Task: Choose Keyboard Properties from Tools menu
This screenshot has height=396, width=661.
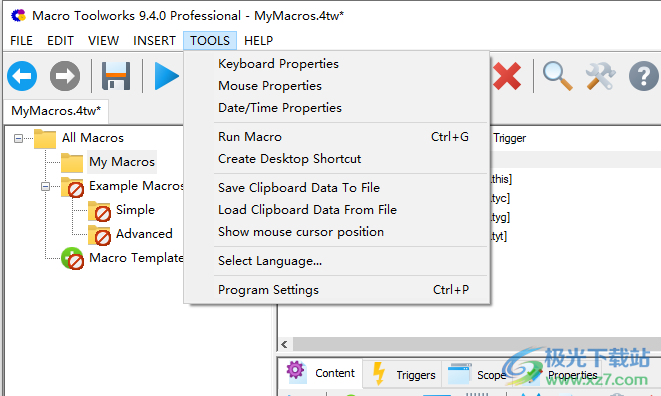Action: (337, 64)
